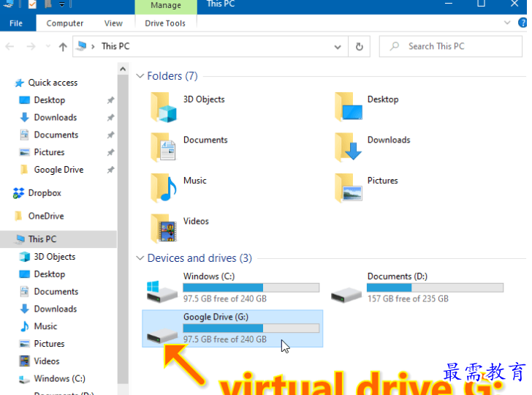
Task: Open the Videos folder icon
Action: pyautogui.click(x=164, y=228)
